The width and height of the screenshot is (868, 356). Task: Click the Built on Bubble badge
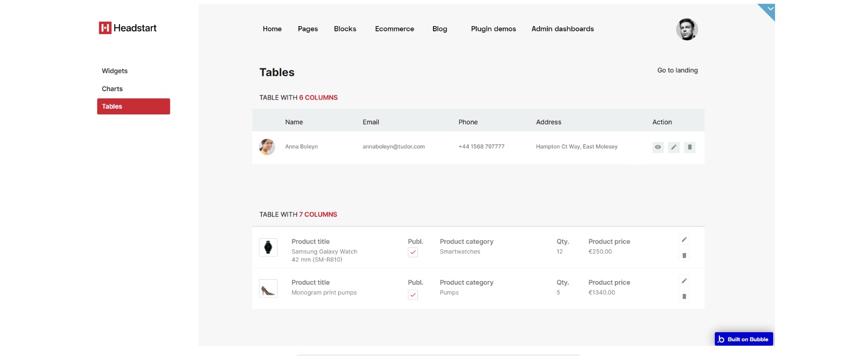pyautogui.click(x=744, y=339)
